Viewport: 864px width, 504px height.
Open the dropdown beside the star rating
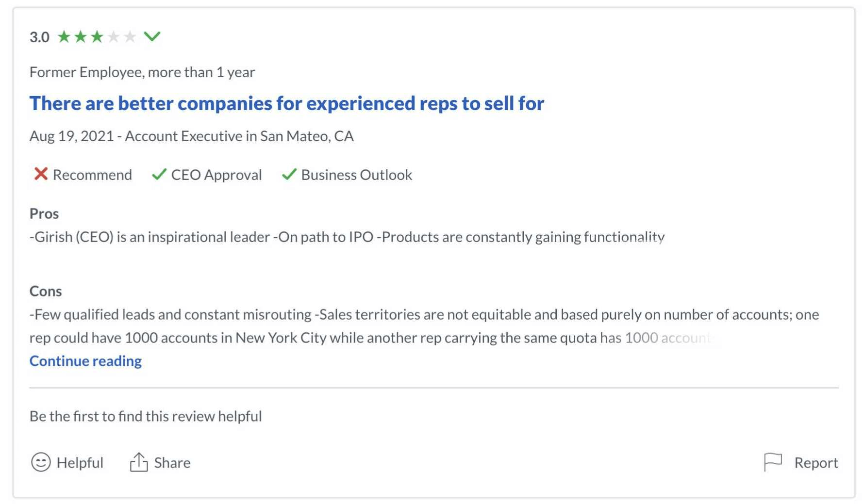click(152, 35)
